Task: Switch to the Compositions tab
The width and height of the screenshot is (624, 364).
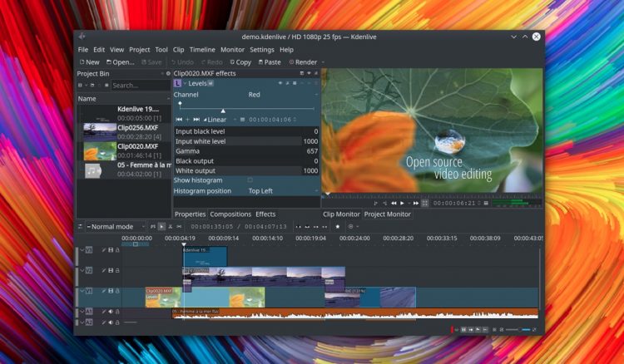Action: coord(230,214)
